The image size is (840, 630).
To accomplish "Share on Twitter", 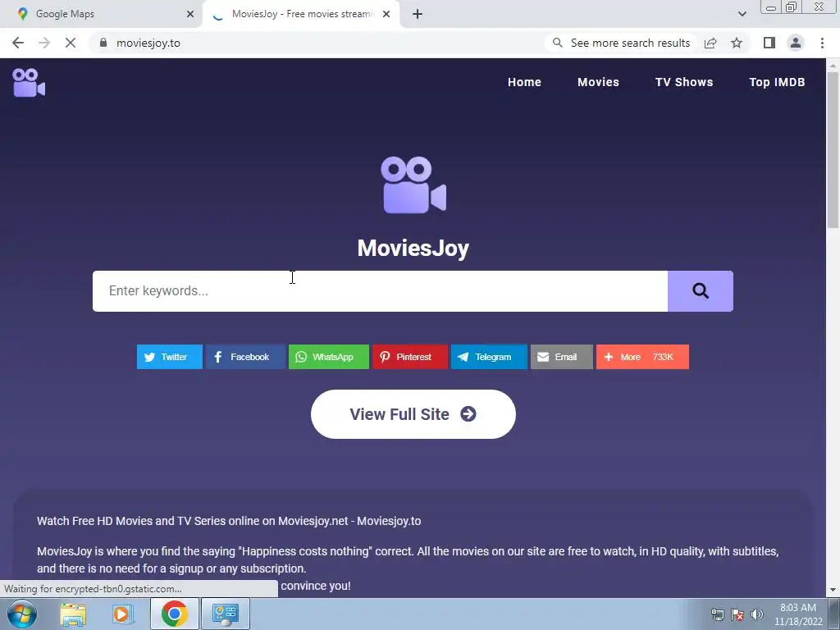I will click(169, 357).
